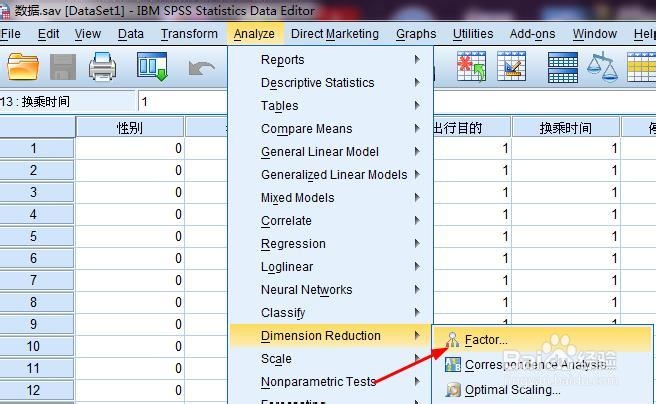Click the 出行目的 cell in row 2

472,170
